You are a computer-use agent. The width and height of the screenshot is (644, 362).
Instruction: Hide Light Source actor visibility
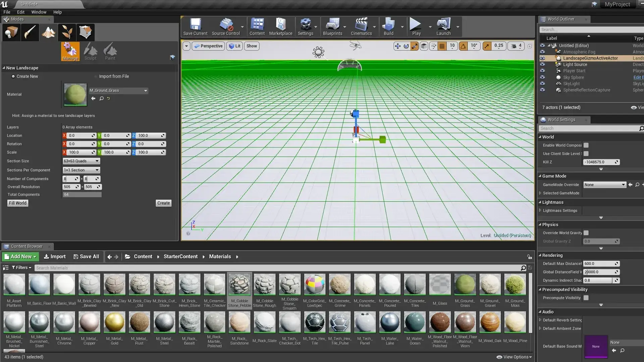click(x=542, y=64)
